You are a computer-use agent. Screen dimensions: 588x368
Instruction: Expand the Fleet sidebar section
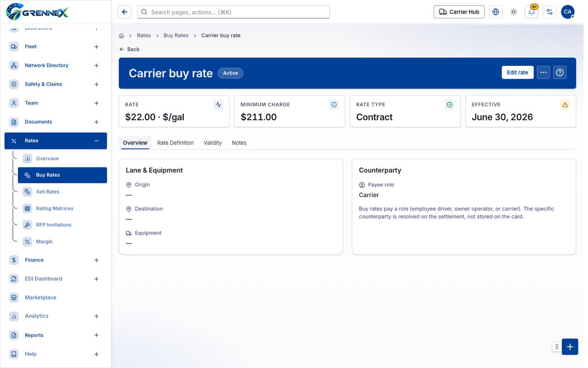pyautogui.click(x=96, y=46)
